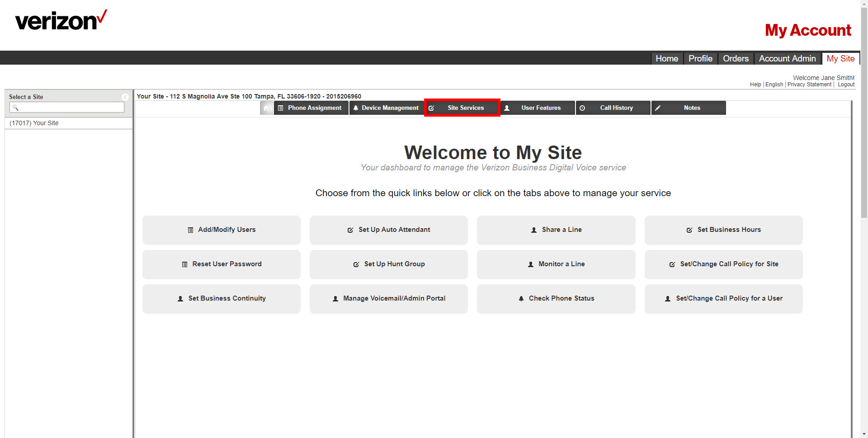Click the site search input field

(x=67, y=107)
